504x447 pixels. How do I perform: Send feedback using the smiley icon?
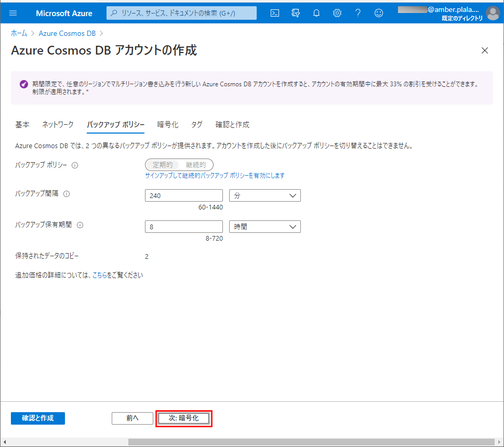[379, 13]
